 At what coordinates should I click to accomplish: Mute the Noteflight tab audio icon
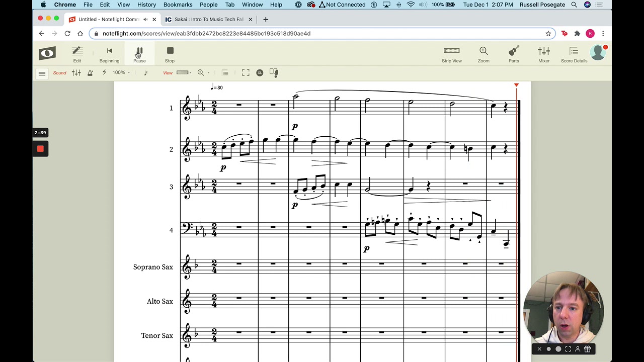click(x=145, y=20)
